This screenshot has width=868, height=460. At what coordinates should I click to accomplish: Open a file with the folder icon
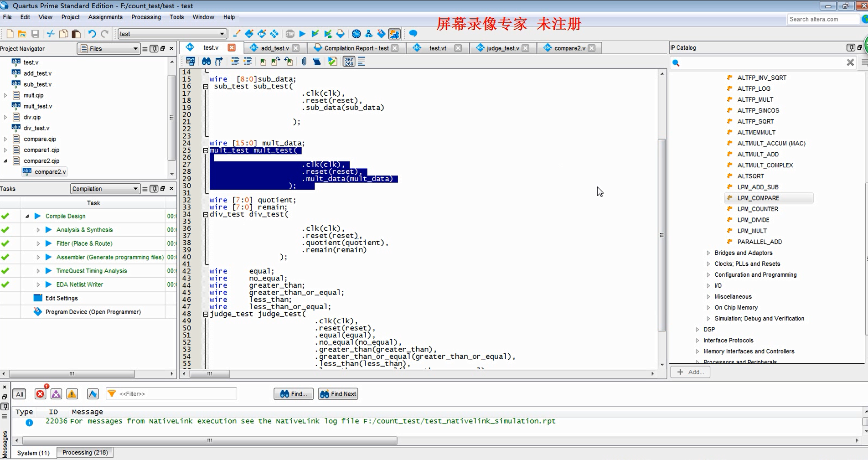tap(22, 34)
